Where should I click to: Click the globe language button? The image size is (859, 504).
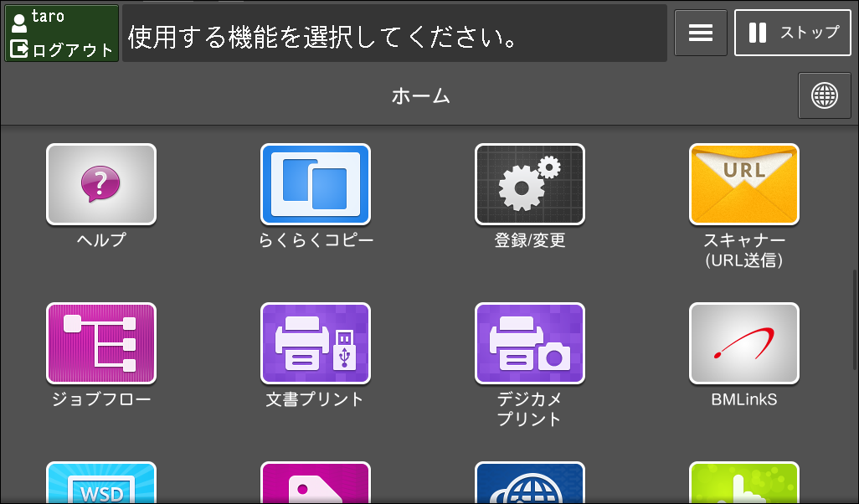coord(825,96)
